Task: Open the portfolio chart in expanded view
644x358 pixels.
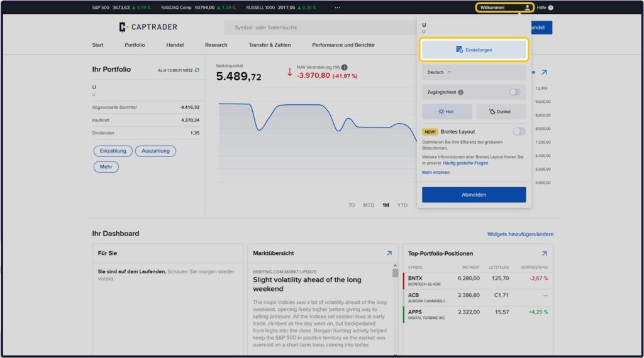Action: point(544,72)
